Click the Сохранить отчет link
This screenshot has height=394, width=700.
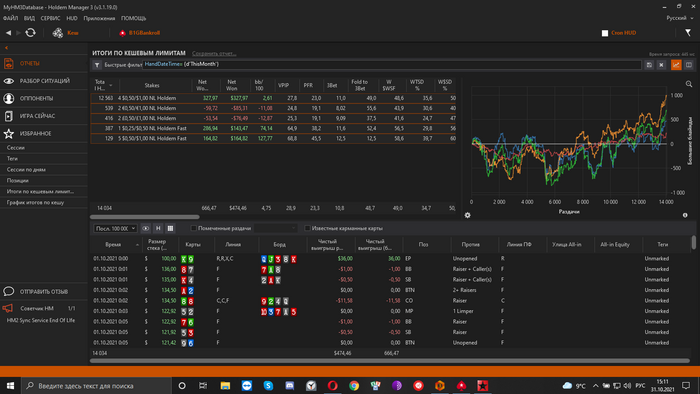[214, 54]
